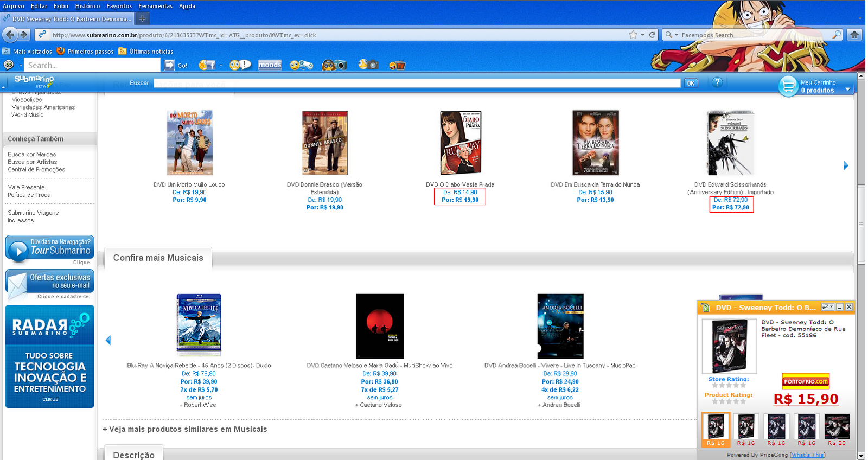Viewport: 868px width, 460px height.
Task: Click the World Music category link
Action: pos(28,115)
